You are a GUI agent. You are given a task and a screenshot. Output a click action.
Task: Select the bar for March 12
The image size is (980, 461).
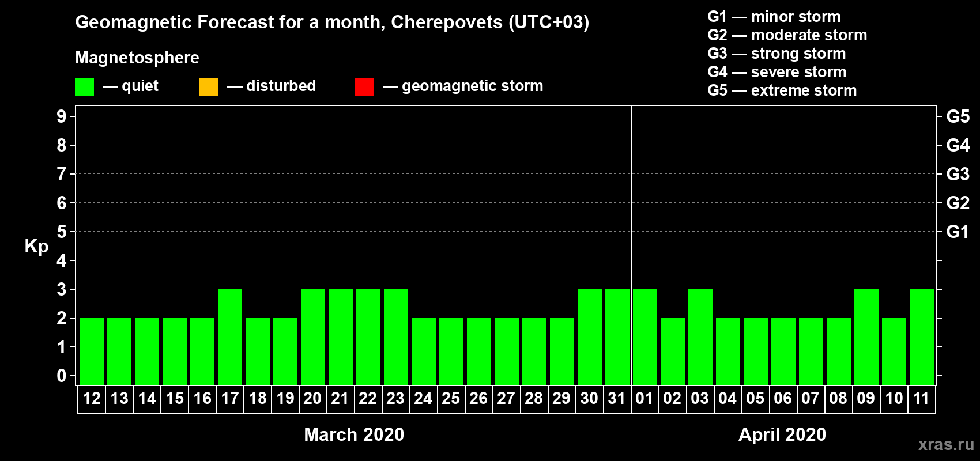(x=92, y=351)
